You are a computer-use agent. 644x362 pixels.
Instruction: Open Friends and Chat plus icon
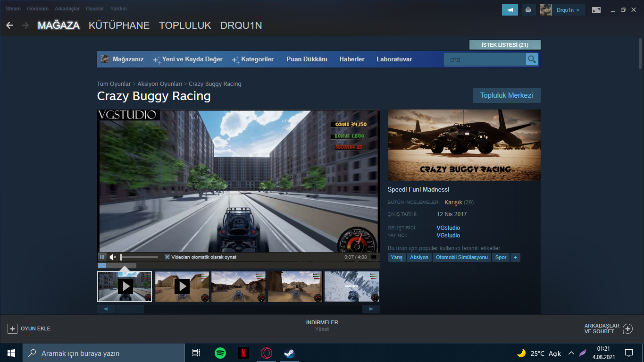click(x=627, y=328)
